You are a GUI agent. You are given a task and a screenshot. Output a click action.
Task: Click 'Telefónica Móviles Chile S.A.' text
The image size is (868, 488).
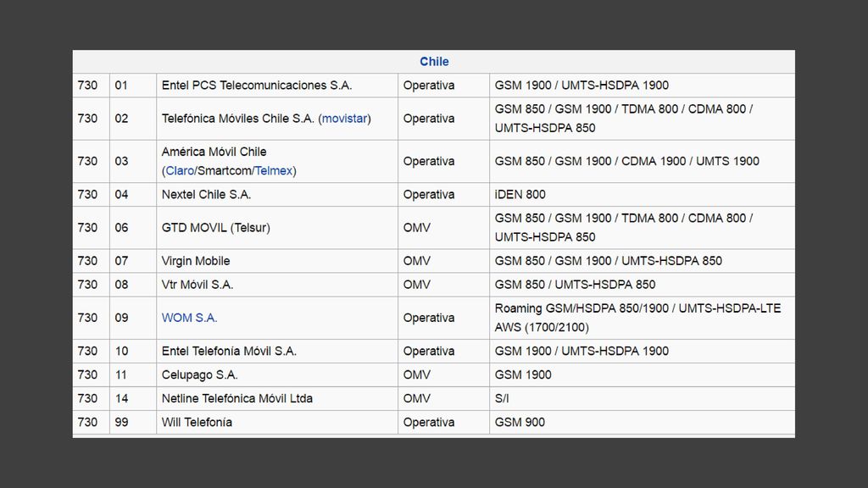click(238, 119)
